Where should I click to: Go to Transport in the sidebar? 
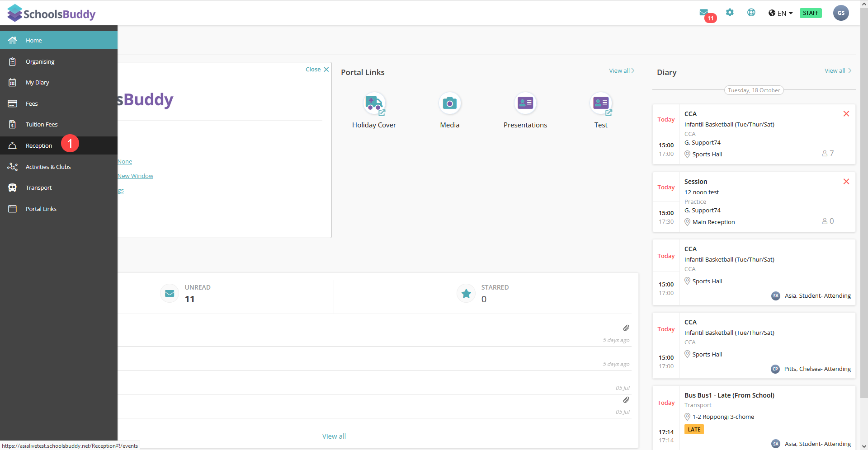(38, 188)
